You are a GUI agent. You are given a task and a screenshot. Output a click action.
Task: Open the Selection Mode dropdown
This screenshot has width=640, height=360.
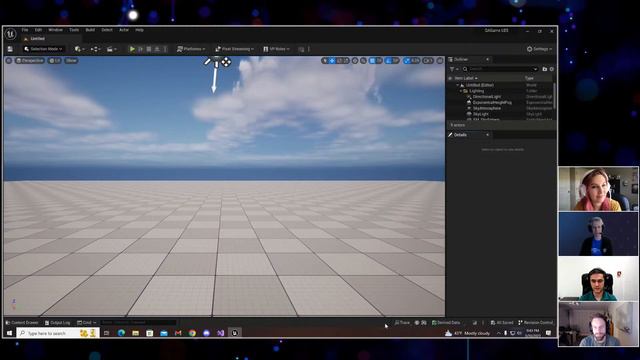tap(43, 49)
